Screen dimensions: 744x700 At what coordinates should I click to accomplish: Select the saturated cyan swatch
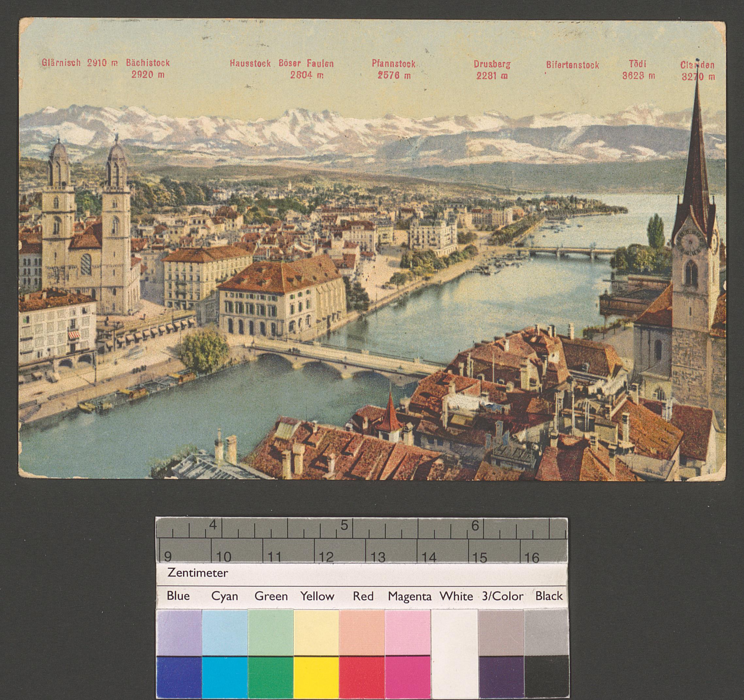coord(225,677)
